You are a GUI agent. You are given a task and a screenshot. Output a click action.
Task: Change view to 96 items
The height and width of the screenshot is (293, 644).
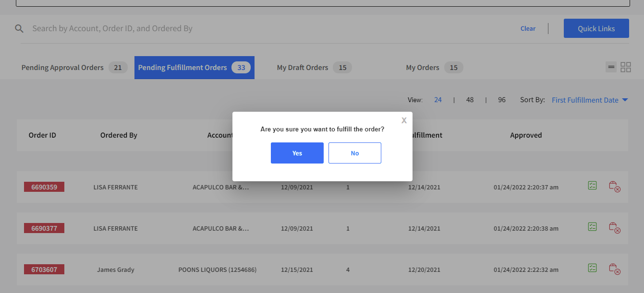tap(502, 99)
